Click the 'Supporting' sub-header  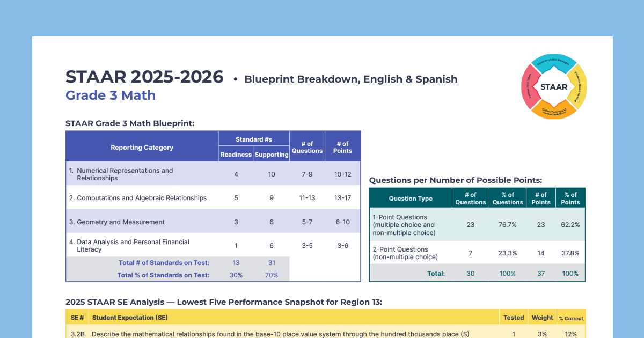click(x=272, y=155)
